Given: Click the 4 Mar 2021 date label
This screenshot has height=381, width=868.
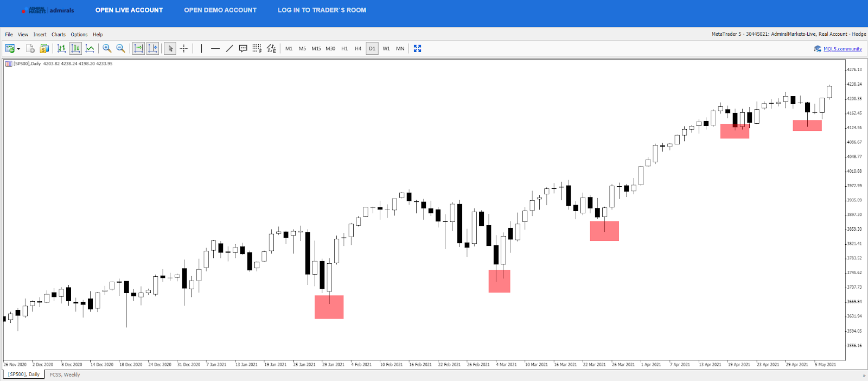Looking at the screenshot, I should click(x=507, y=365).
